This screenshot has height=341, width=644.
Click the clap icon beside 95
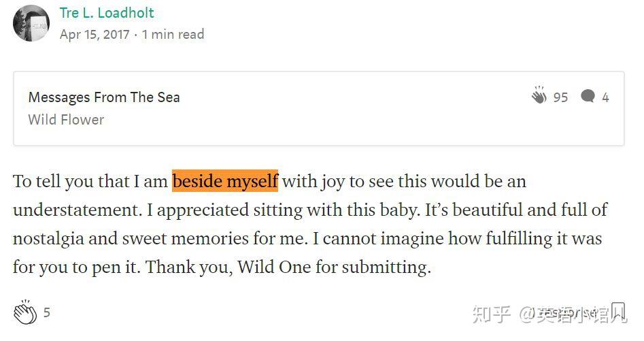pos(539,96)
